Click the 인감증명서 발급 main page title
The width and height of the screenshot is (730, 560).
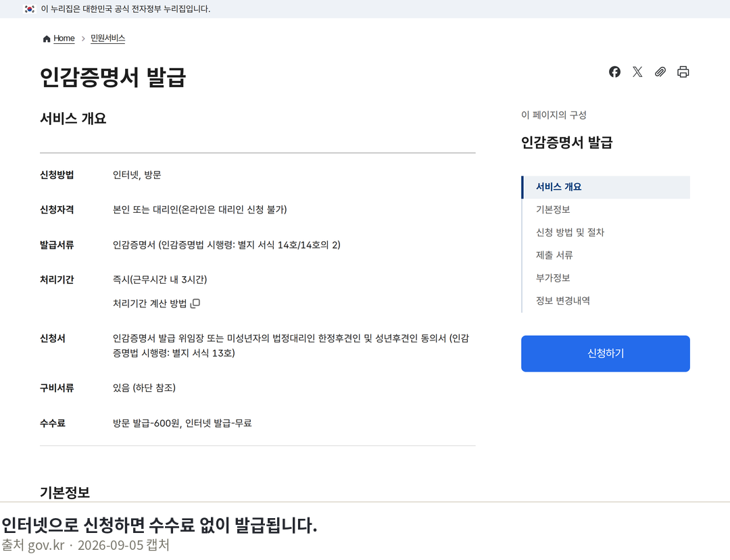click(113, 77)
